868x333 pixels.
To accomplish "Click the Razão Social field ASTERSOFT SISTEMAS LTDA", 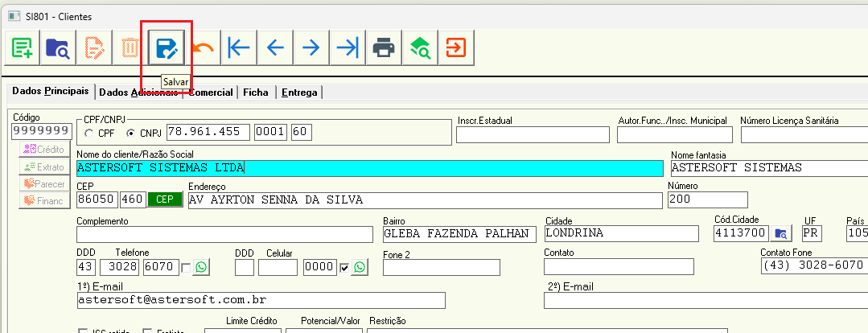I will (369, 168).
